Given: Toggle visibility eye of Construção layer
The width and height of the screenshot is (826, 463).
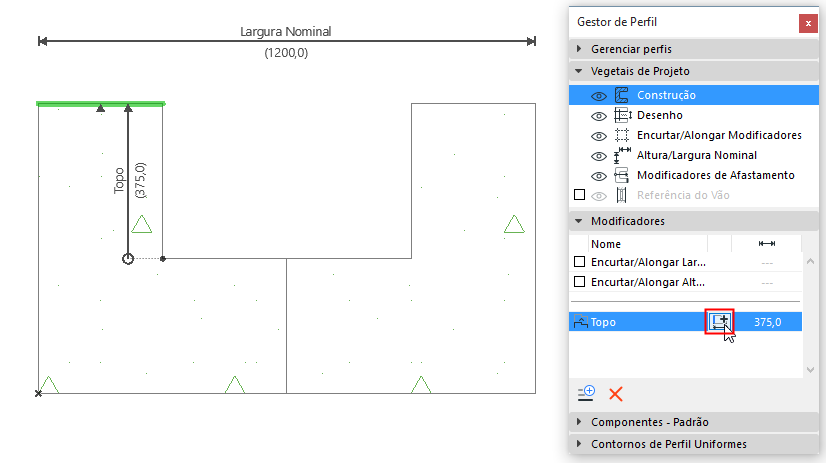Looking at the screenshot, I should click(598, 96).
